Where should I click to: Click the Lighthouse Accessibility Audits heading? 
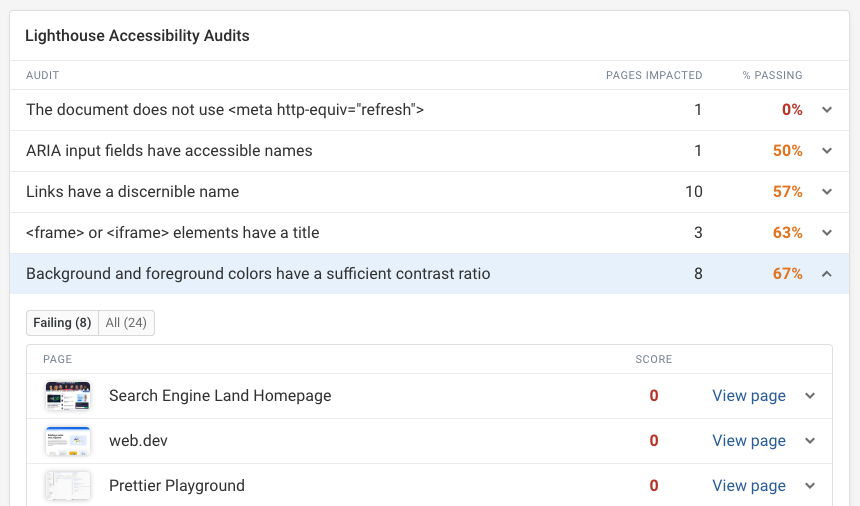(x=137, y=36)
